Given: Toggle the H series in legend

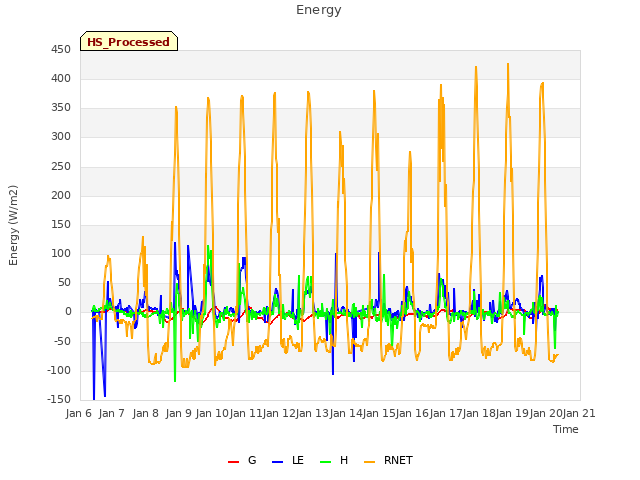Looking at the screenshot, I should pos(334,461).
